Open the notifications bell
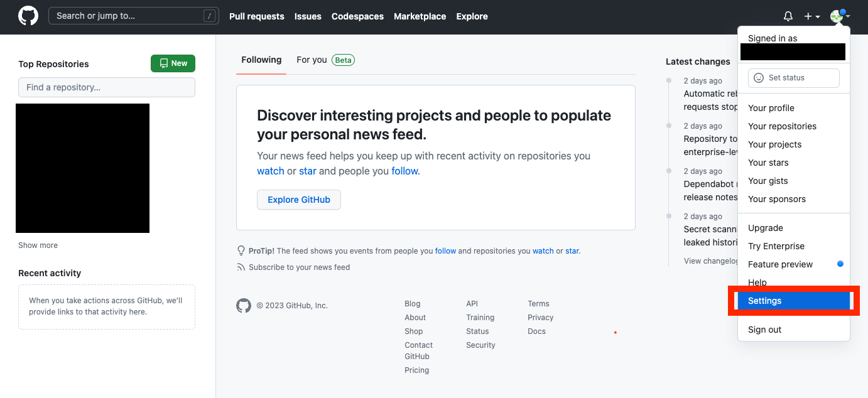 pos(788,16)
